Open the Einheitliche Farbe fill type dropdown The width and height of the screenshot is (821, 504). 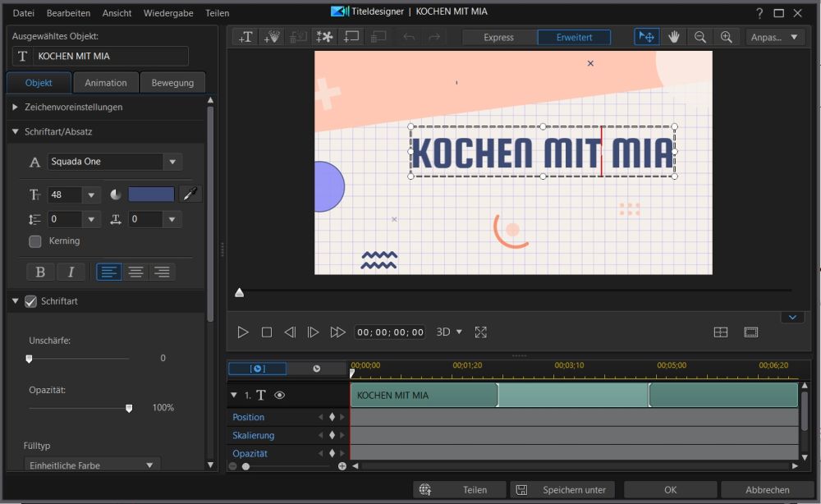click(92, 465)
